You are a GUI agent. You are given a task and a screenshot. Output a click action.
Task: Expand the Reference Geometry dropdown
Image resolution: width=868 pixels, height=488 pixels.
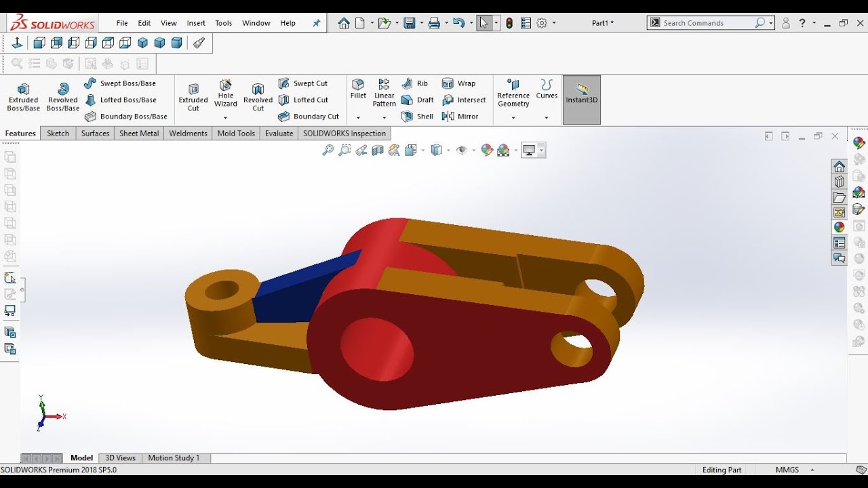[513, 118]
